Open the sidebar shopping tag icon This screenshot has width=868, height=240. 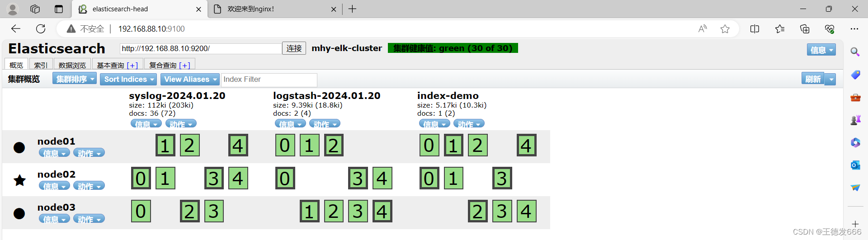[855, 75]
